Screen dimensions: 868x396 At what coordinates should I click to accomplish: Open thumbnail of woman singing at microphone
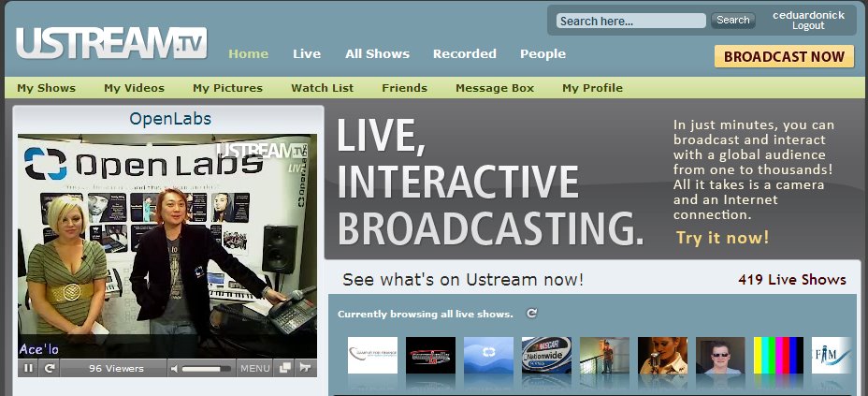[662, 355]
